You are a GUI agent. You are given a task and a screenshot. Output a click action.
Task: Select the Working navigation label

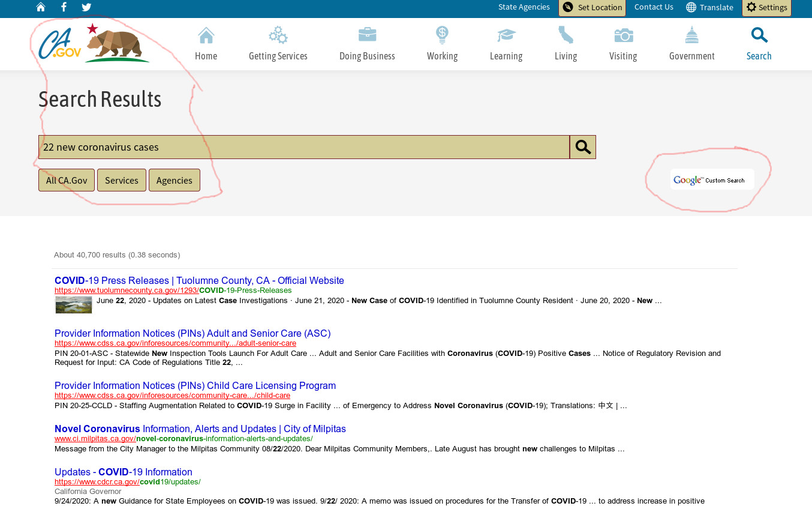442,56
